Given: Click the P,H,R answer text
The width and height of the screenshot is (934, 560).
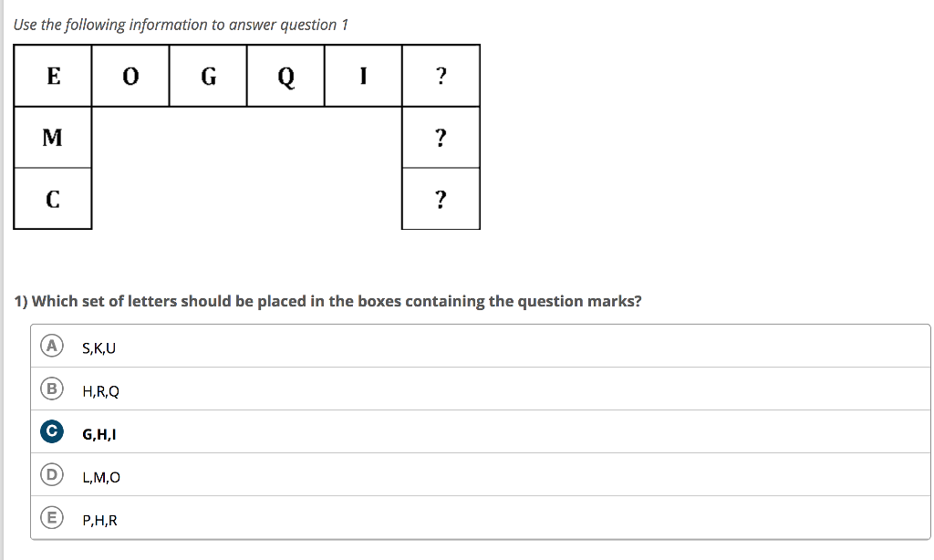Looking at the screenshot, I should [x=99, y=520].
